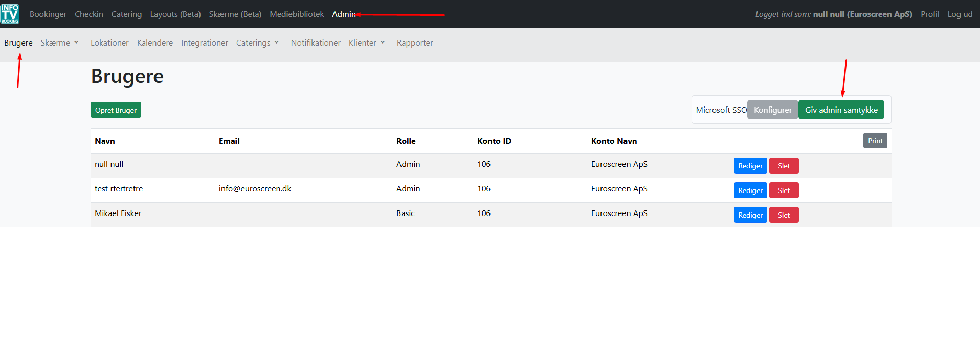Click Log ud link
980x363 pixels.
point(960,14)
